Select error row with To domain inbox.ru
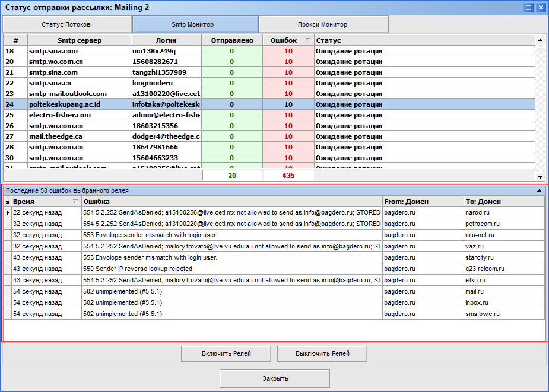 pos(274,302)
